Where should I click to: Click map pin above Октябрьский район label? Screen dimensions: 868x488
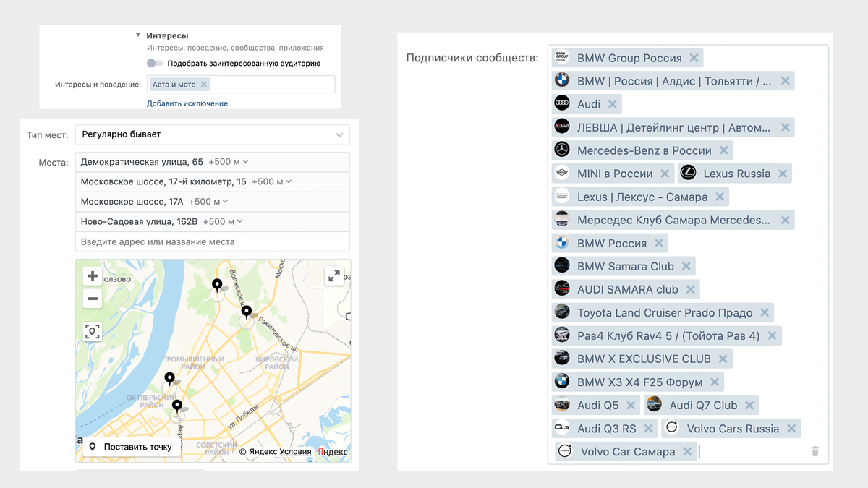point(169,379)
